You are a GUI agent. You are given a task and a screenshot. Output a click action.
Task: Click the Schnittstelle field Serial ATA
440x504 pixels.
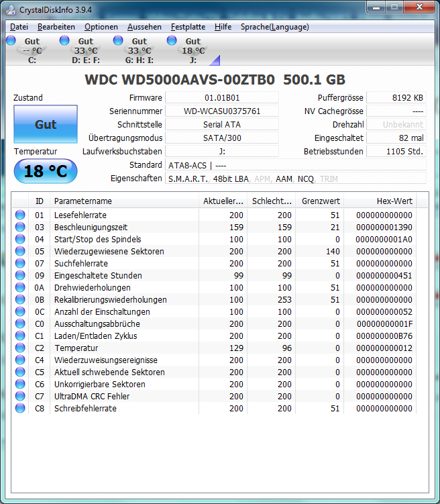coord(222,124)
